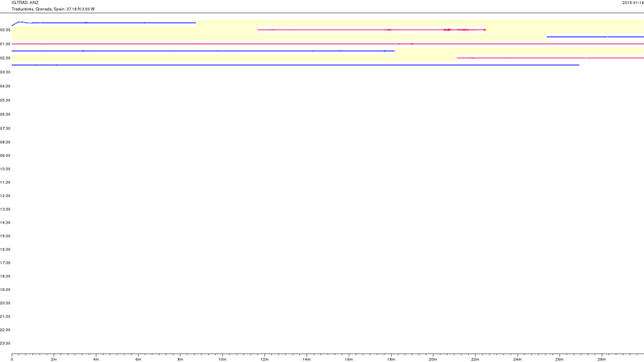Click the 20m tick label on bottom axis
The width and height of the screenshot is (644, 362).
coord(433,359)
